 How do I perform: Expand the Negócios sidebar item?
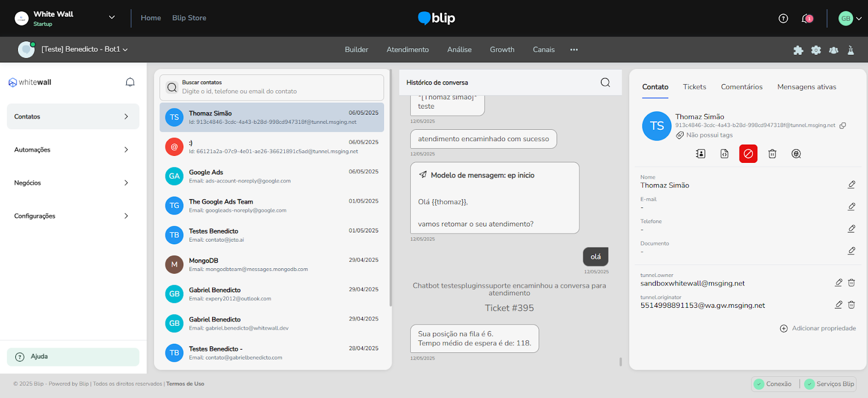(x=73, y=182)
